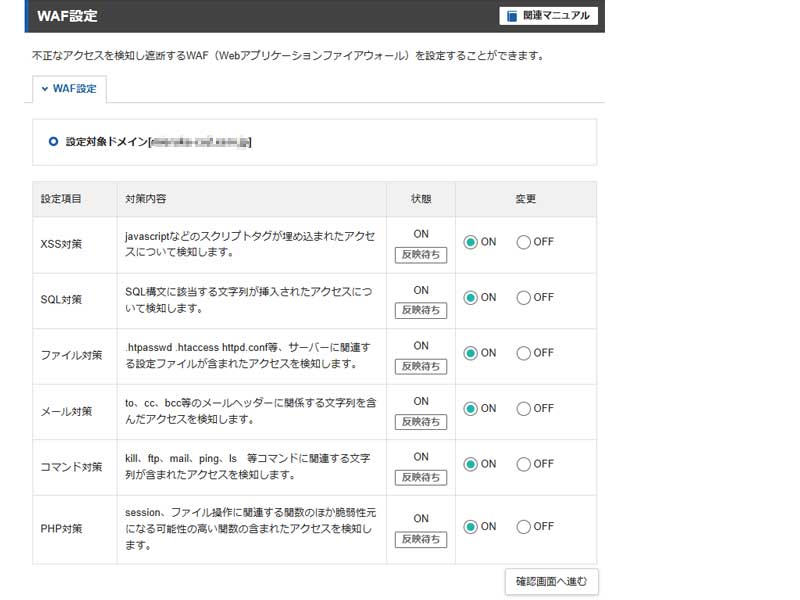The height and width of the screenshot is (600, 800).
Task: Set XSS対策 to OFF
Action: coord(523,242)
